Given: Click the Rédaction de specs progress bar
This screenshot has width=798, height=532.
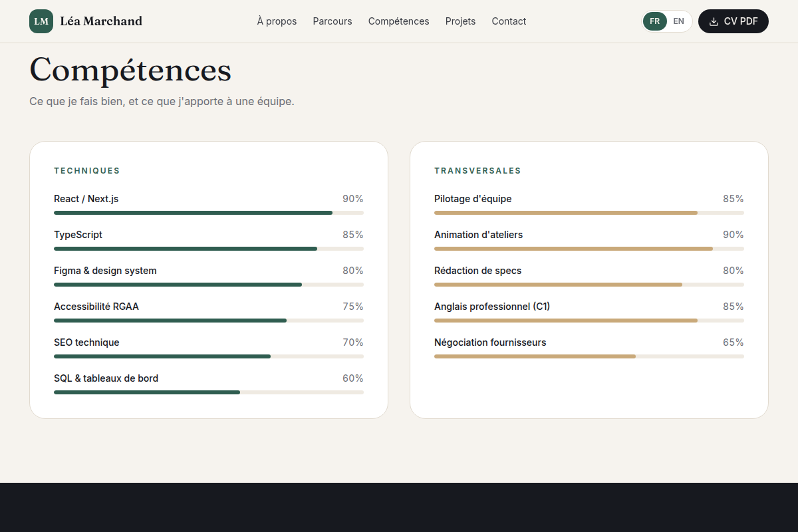Looking at the screenshot, I should tap(589, 285).
